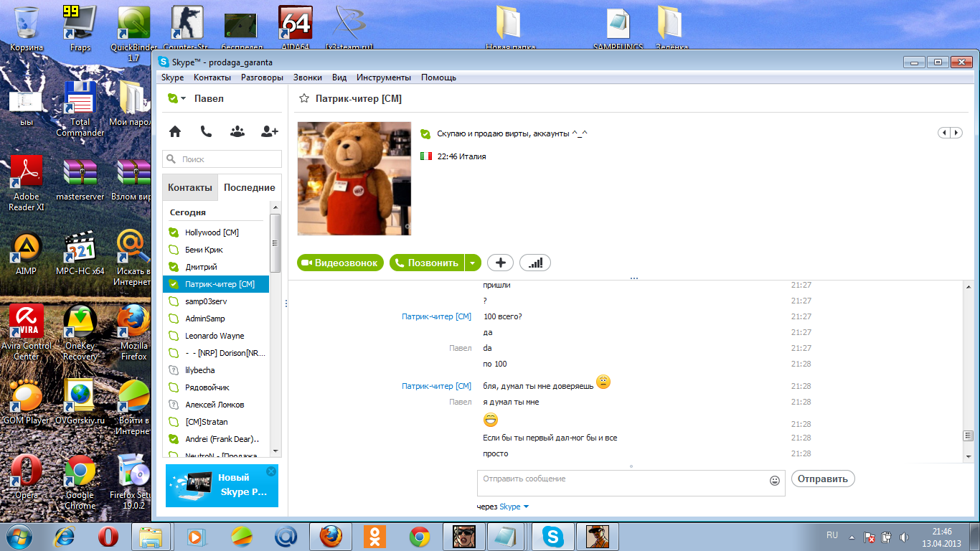This screenshot has width=980, height=551.
Task: Close the Новый Skype ad banner
Action: (x=270, y=471)
